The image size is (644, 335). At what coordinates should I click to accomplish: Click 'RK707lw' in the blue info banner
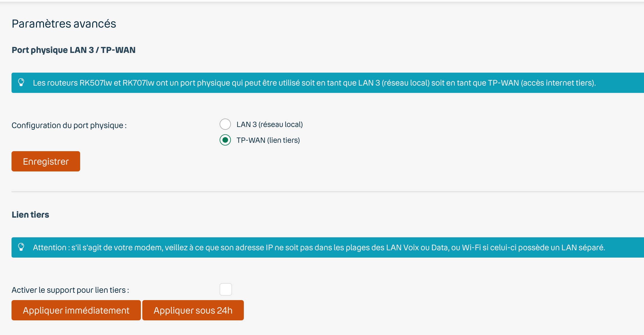pos(138,83)
